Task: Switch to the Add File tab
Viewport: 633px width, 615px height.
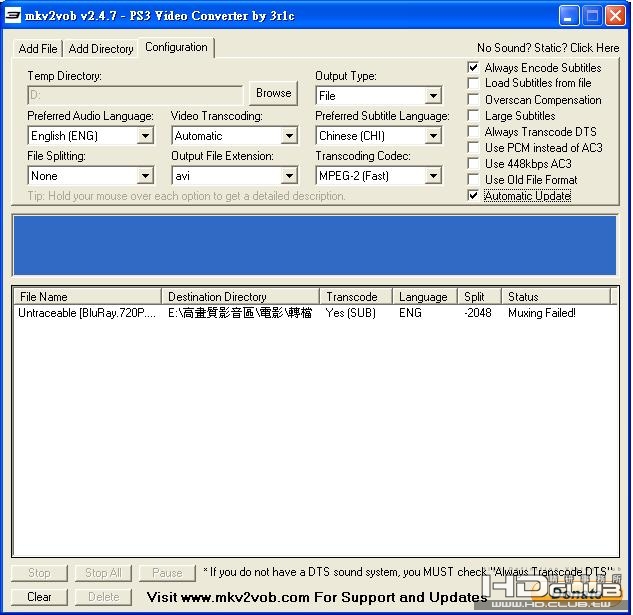Action: (38, 49)
